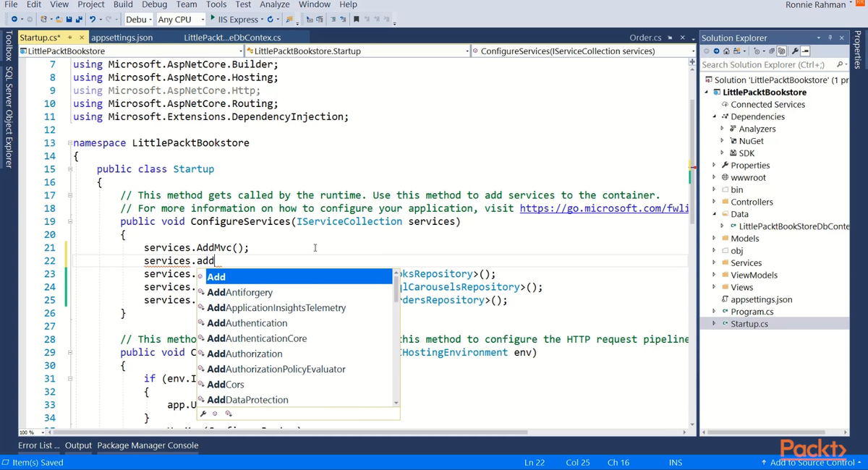
Task: Expand the Controllers folder
Action: 715,202
